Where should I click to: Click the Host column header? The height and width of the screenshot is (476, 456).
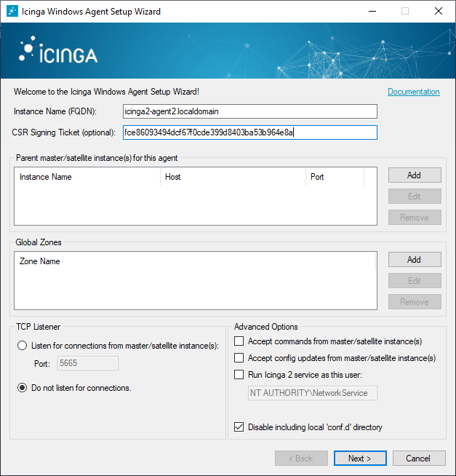pos(233,177)
